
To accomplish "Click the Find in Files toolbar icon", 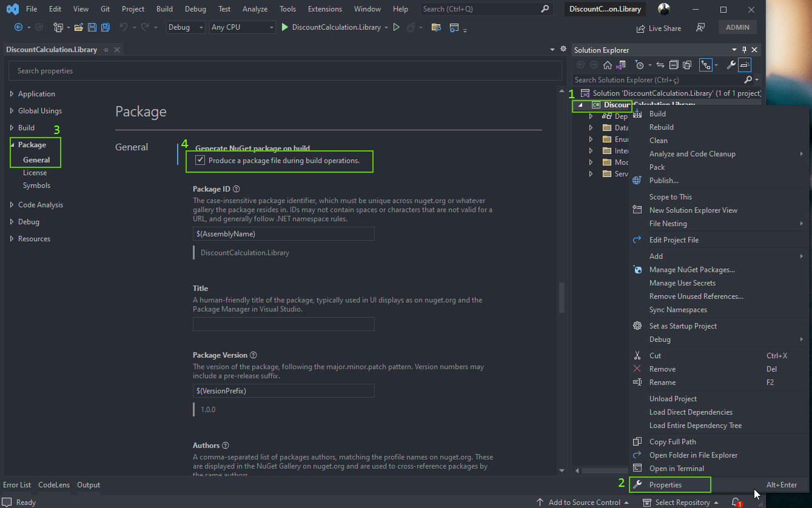I will tap(436, 27).
